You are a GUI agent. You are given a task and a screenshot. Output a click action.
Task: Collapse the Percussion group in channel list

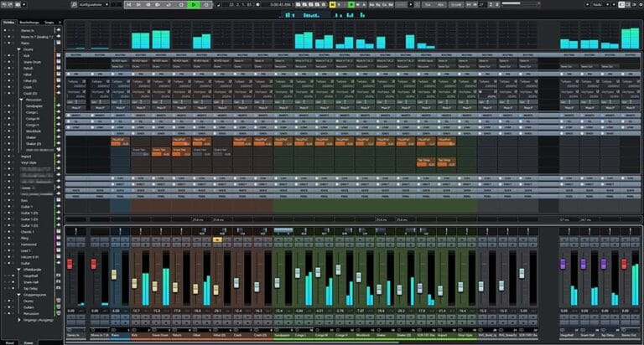19,100
